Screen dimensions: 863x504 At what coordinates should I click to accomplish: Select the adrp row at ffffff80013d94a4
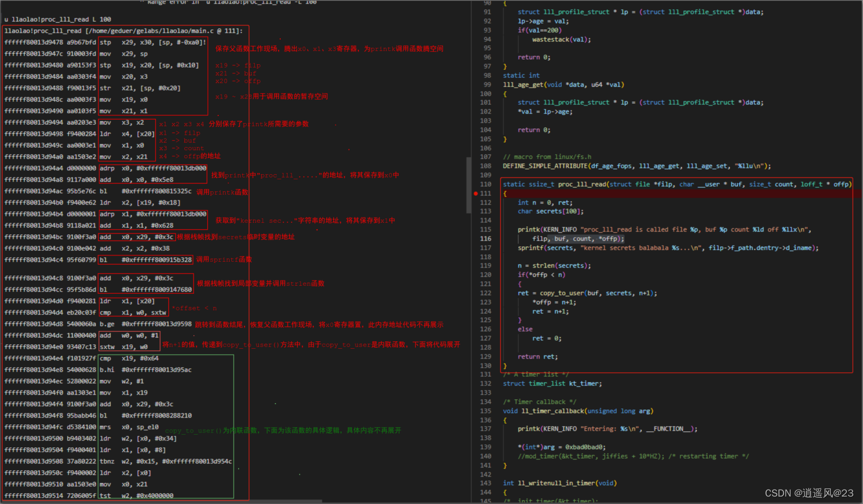pos(105,168)
